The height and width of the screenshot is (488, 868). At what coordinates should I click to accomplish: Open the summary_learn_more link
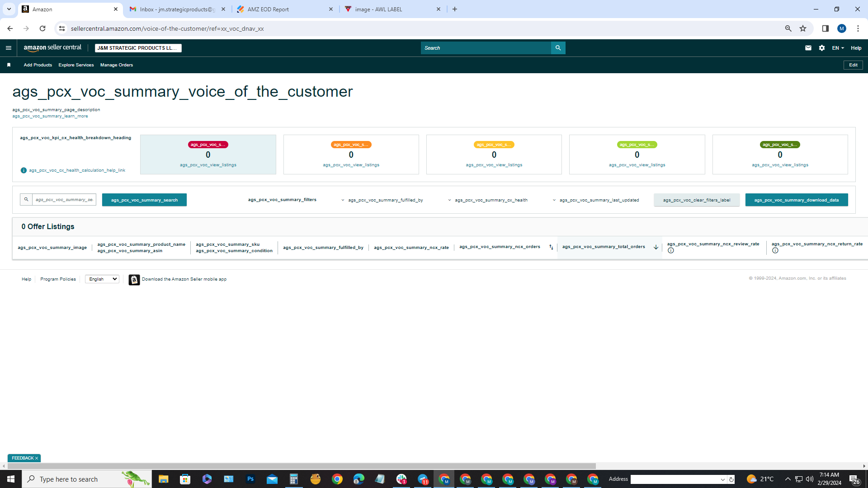pyautogui.click(x=50, y=116)
